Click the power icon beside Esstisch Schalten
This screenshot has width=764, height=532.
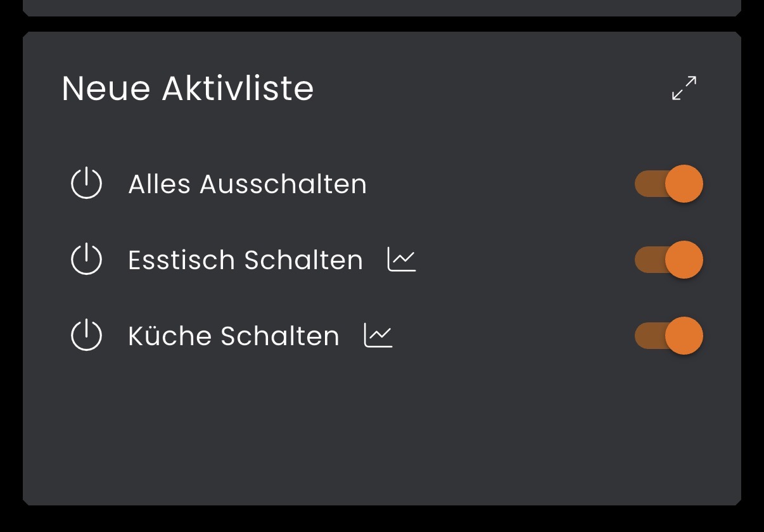[x=86, y=260]
